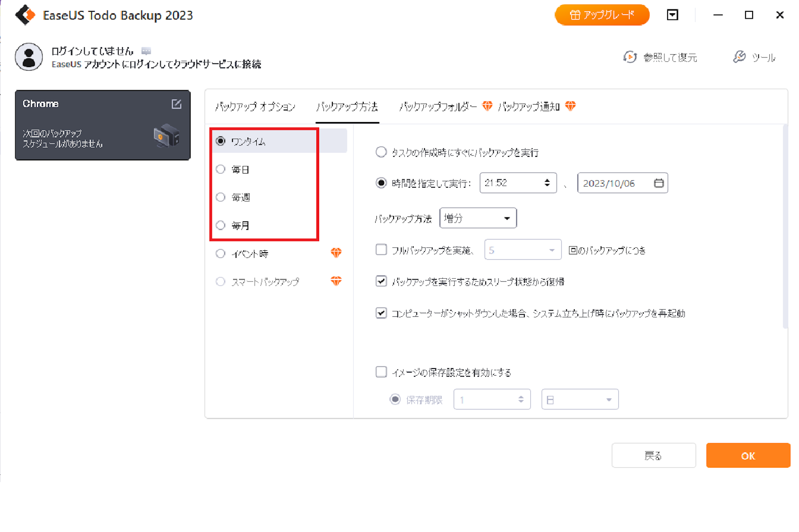Click the EaseUS logo in title bar
The image size is (799, 532).
(25, 15)
